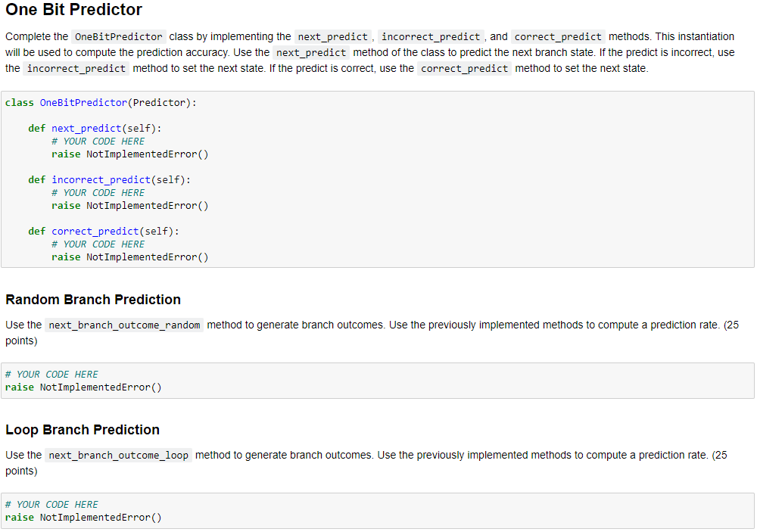The image size is (757, 532).
Task: Click the inline next_branch_outcome_random code span
Action: coord(126,325)
